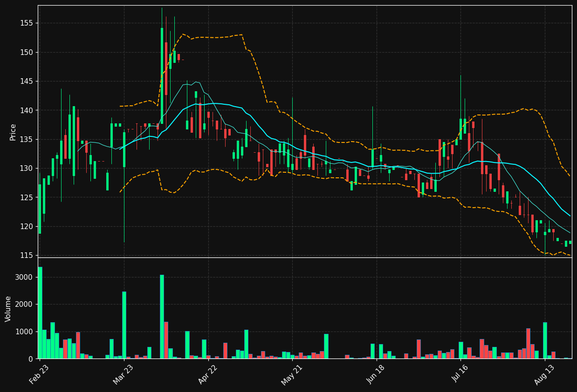
Task: Click the Aug 13 green volume bar
Action: click(x=545, y=341)
